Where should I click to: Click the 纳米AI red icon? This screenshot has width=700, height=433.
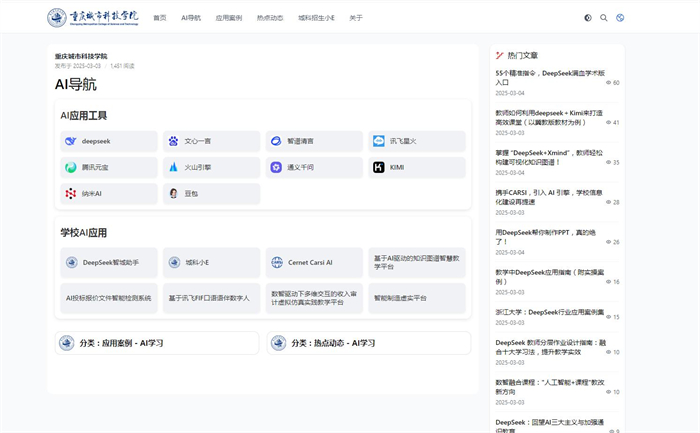[71, 193]
